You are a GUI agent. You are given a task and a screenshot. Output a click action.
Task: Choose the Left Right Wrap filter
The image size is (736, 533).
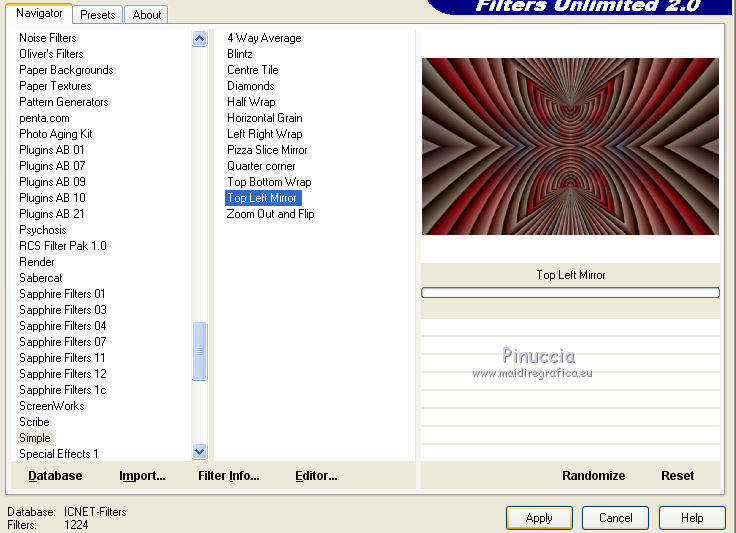point(265,134)
